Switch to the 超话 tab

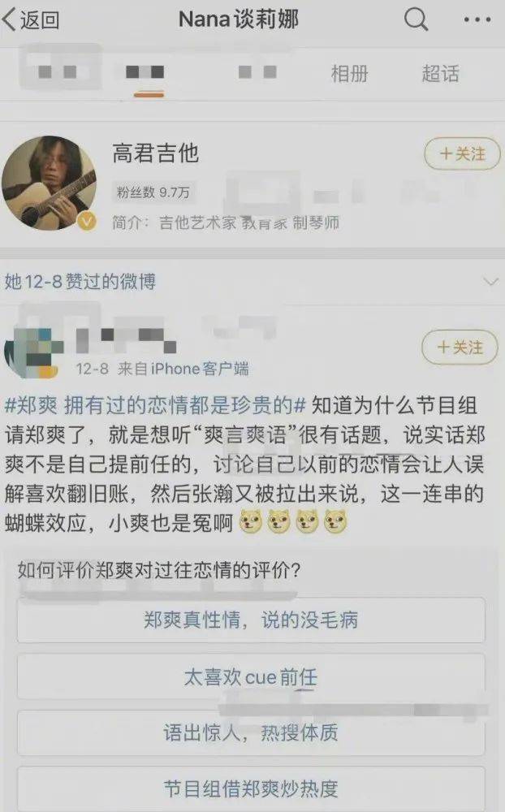[x=440, y=74]
